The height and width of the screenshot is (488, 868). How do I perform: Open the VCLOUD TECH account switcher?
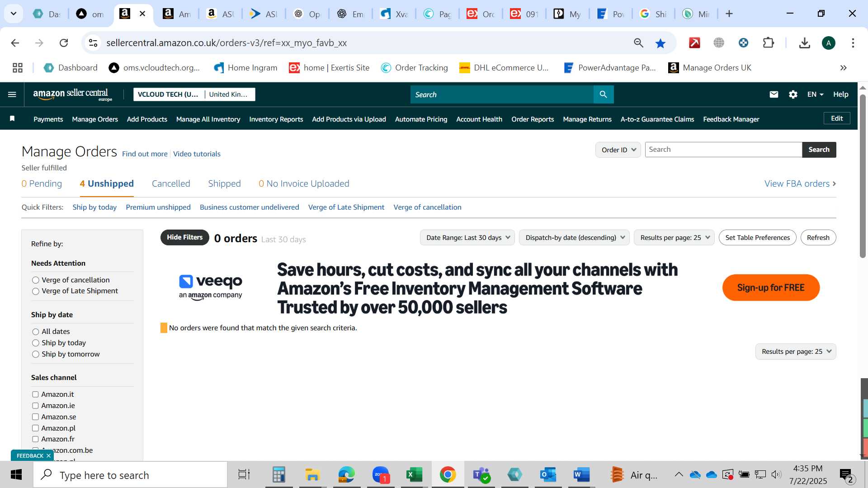tap(194, 94)
